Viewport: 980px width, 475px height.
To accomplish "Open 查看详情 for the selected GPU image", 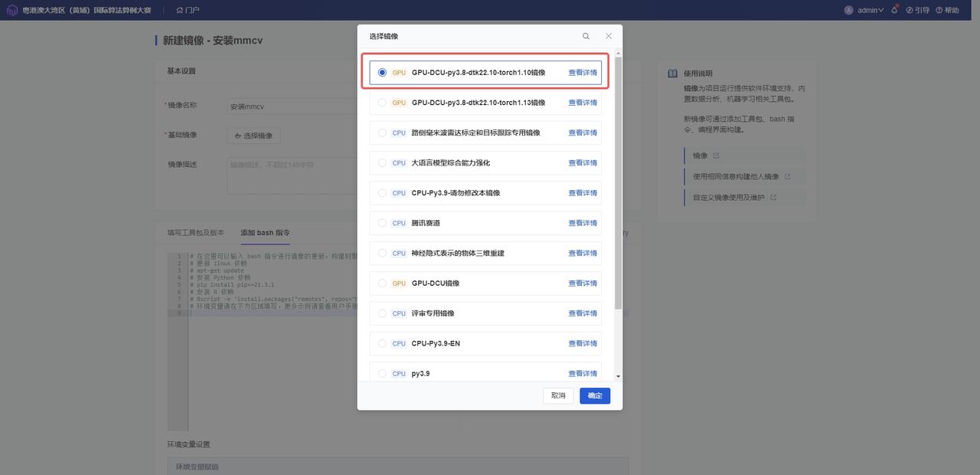I will 582,71.
